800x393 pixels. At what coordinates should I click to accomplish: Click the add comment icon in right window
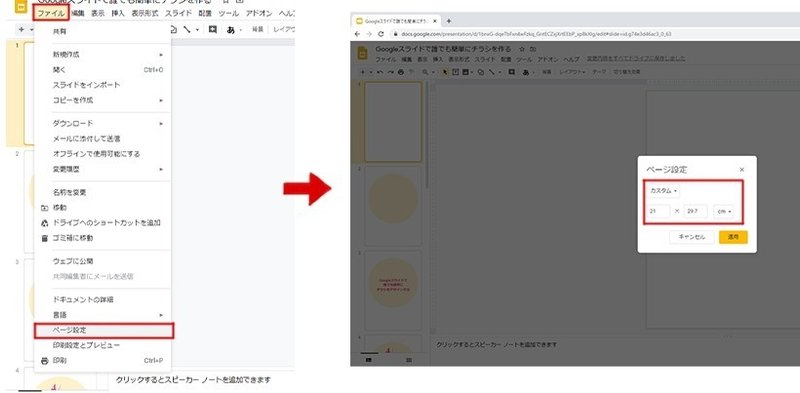pos(512,72)
